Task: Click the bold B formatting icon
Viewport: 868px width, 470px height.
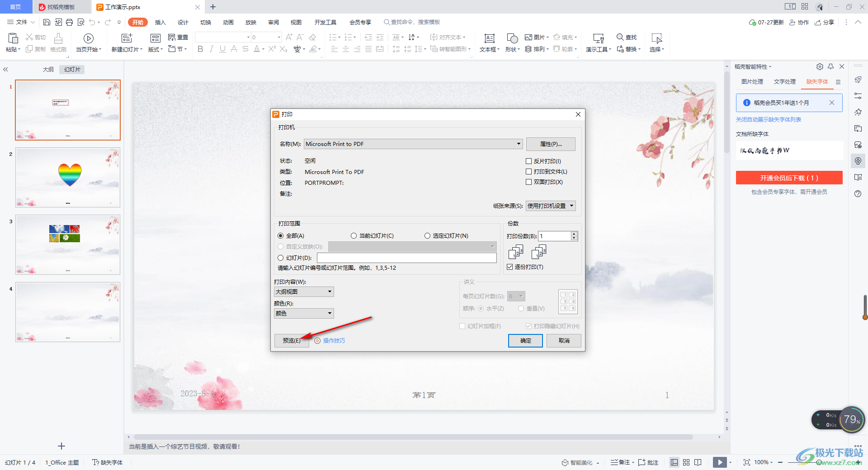Action: click(200, 49)
